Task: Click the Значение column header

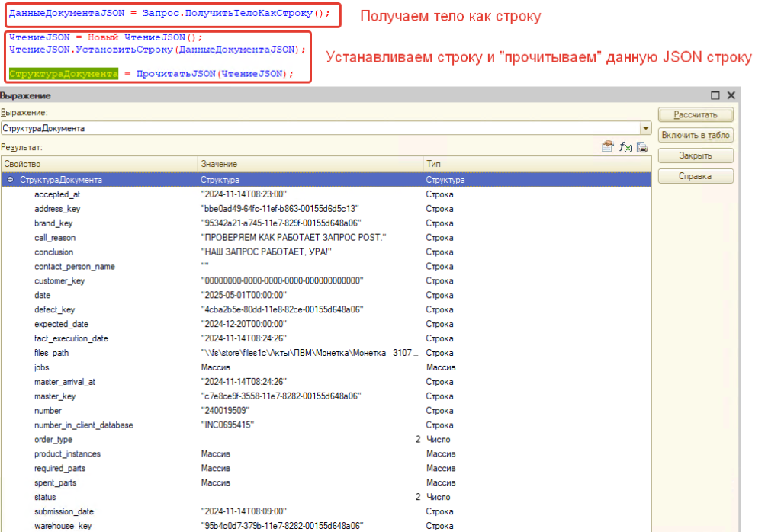Action: pyautogui.click(x=308, y=164)
